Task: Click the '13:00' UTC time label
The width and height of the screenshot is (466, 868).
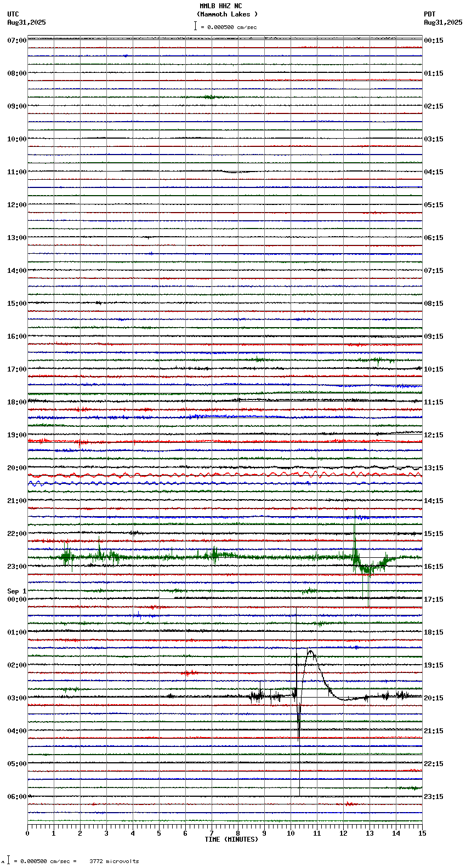Action: point(17,238)
